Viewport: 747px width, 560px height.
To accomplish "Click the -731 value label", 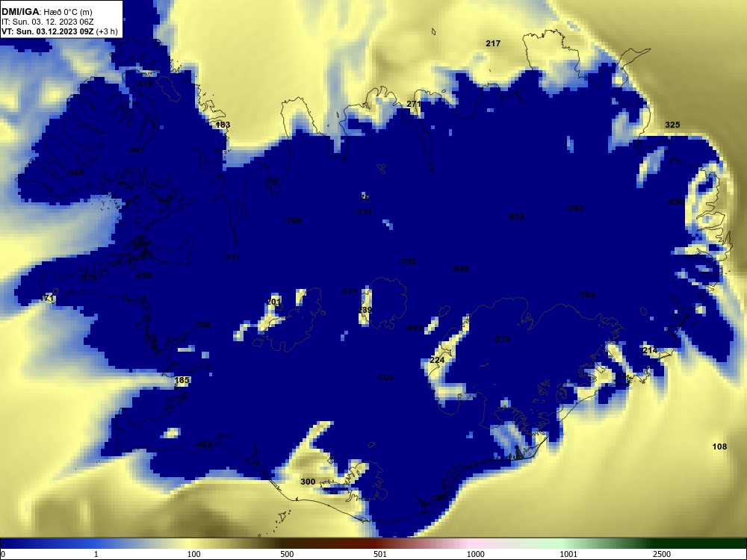I will point(364,212).
